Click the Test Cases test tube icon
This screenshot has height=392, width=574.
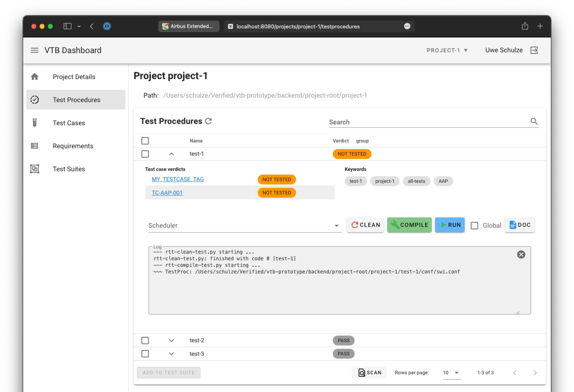pyautogui.click(x=35, y=123)
